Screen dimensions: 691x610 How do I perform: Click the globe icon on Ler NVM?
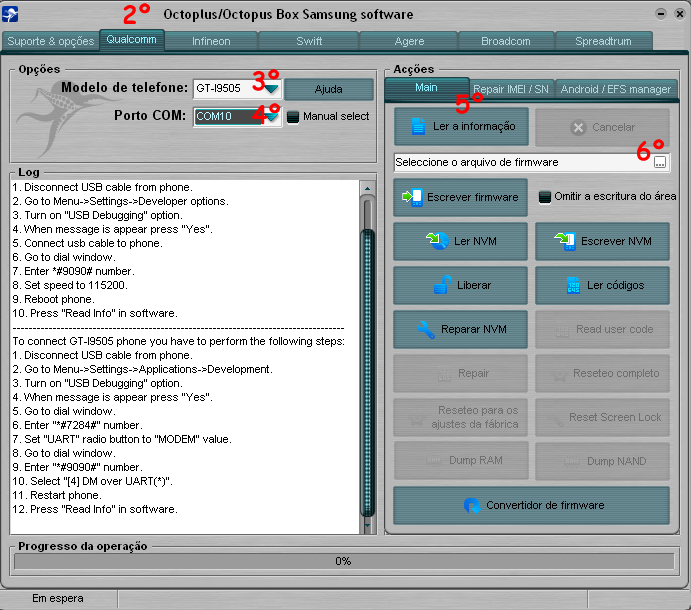(437, 241)
